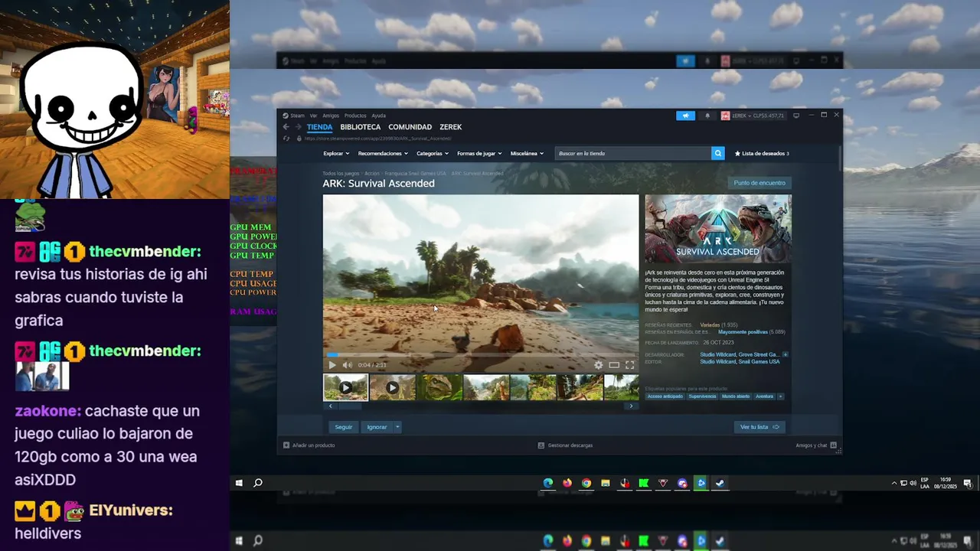Toggle fullscreen on the trailer player

629,365
